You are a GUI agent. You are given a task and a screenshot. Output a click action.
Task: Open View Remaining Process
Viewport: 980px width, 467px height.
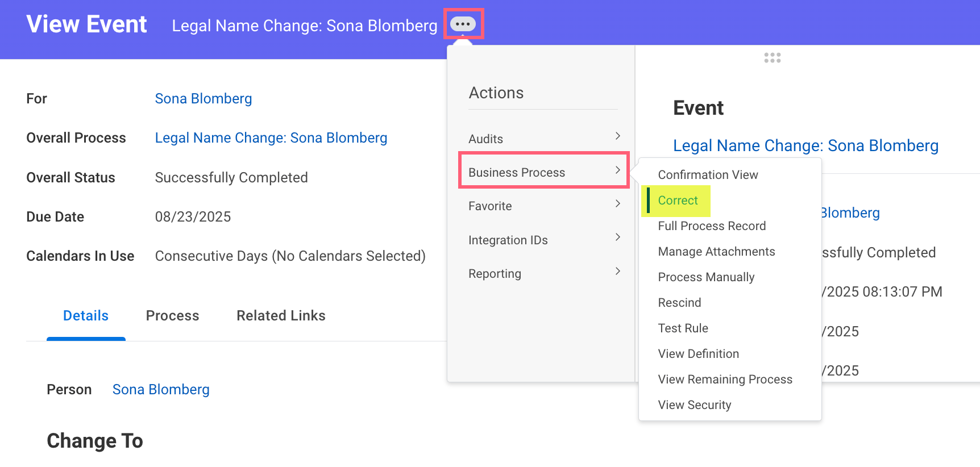coord(725,380)
